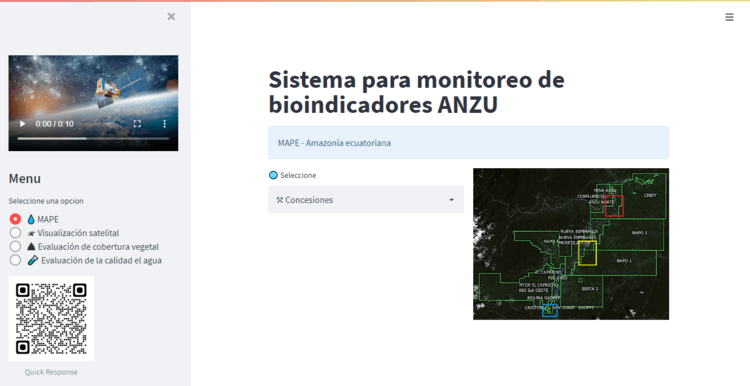Click the test tube icon beside calidad el agua
750x386 pixels.
[33, 260]
